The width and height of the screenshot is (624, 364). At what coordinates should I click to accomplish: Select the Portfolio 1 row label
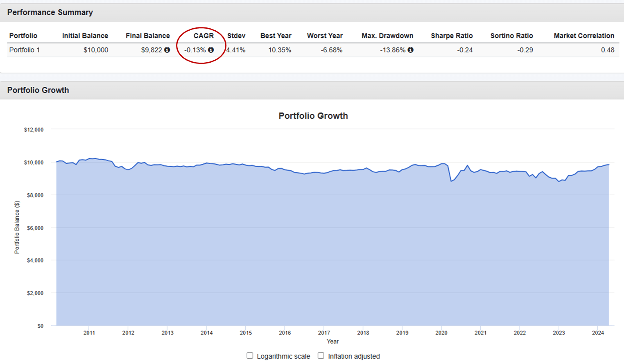coord(24,50)
